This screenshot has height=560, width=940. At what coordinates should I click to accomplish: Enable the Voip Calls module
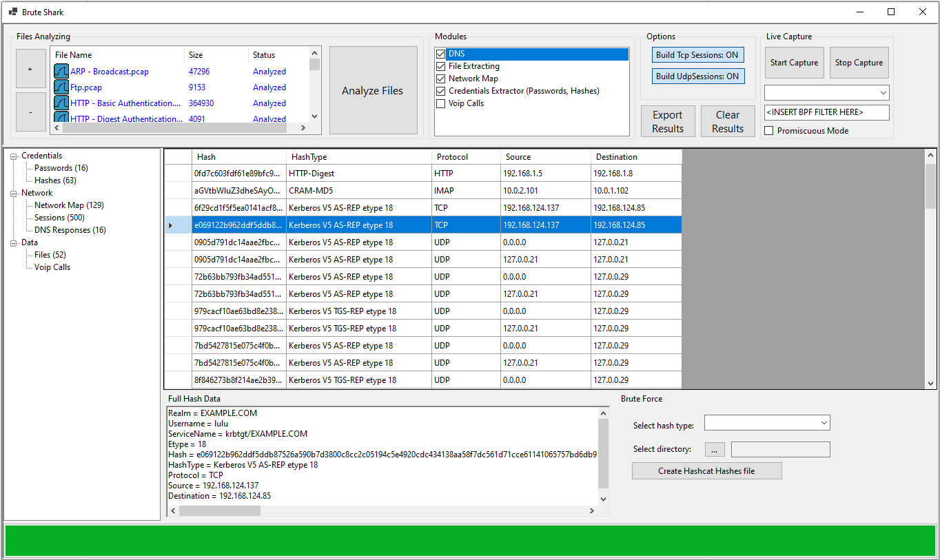[x=441, y=103]
